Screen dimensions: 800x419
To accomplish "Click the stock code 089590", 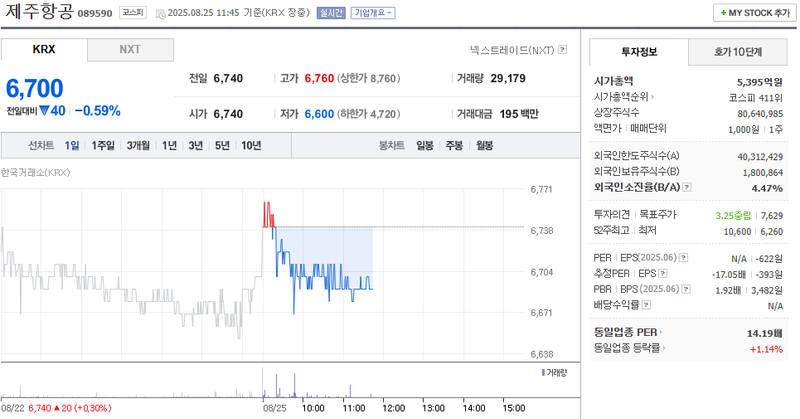I will pyautogui.click(x=95, y=13).
